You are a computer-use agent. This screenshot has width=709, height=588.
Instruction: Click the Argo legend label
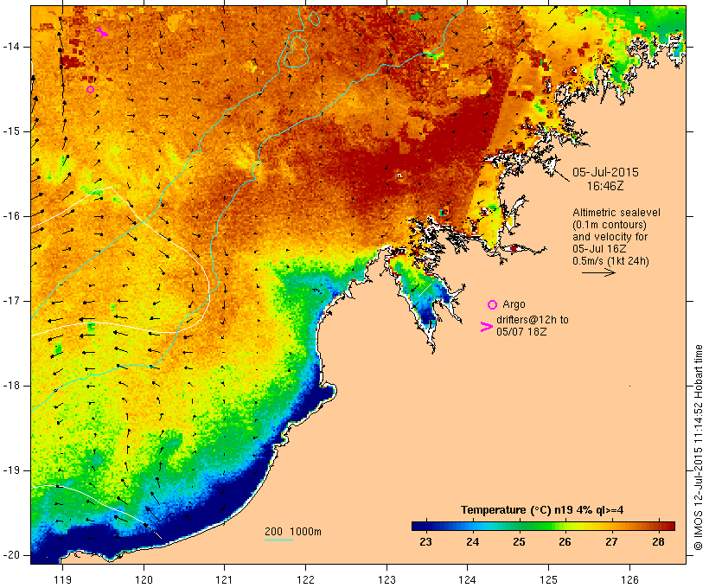(514, 304)
